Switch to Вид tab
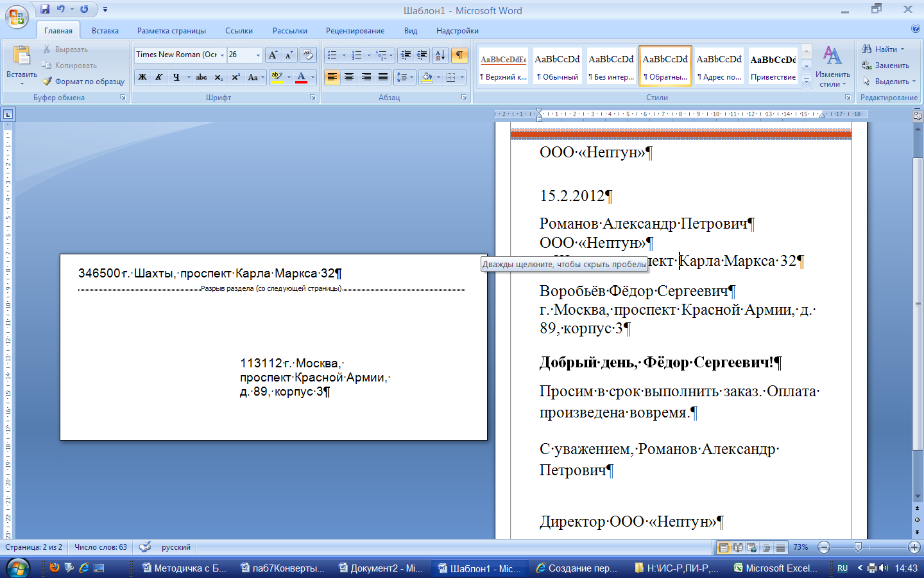 (411, 30)
